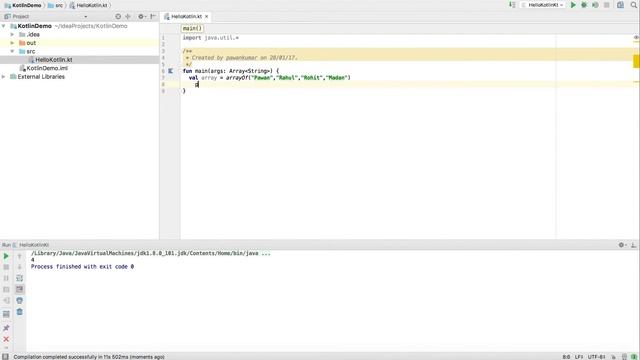Click the main() breadcrumb in editor
Viewport: 640px width, 360px height.
[192, 28]
